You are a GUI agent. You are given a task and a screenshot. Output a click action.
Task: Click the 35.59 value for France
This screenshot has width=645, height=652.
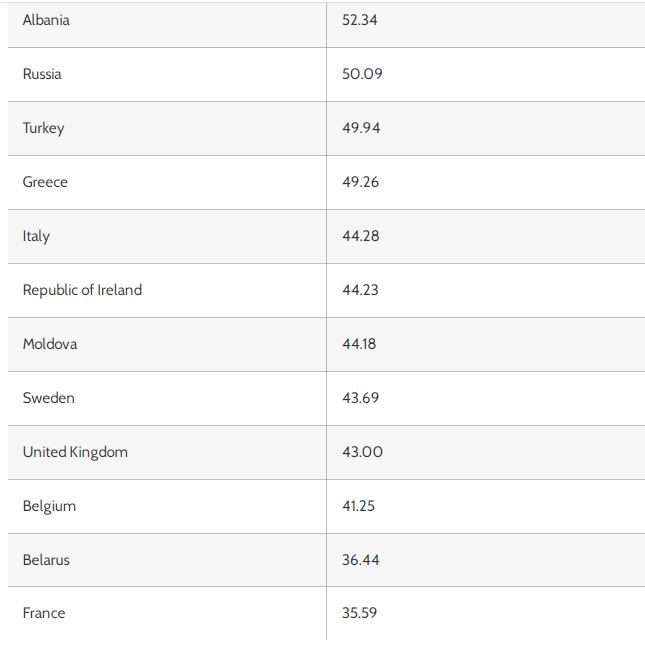point(359,613)
